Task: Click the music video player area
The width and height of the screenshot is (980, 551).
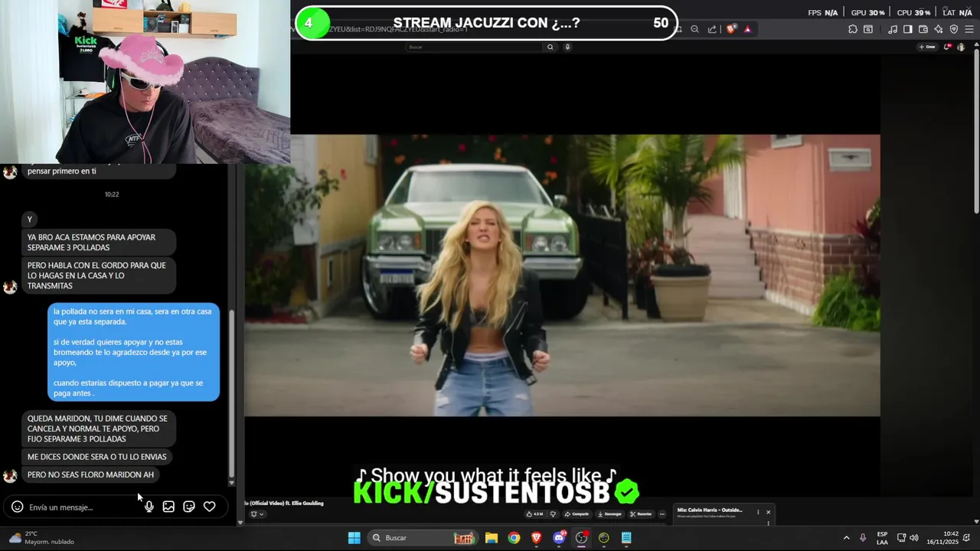Action: 562,275
